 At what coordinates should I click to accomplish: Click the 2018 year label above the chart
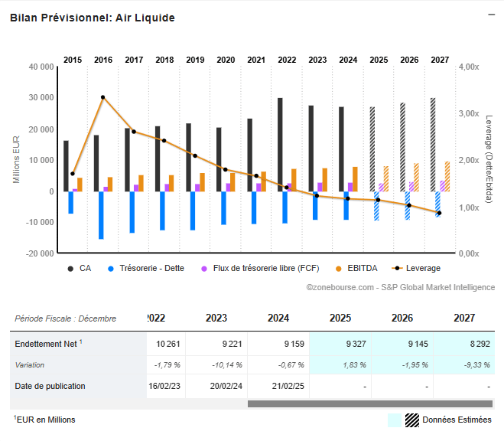[164, 60]
